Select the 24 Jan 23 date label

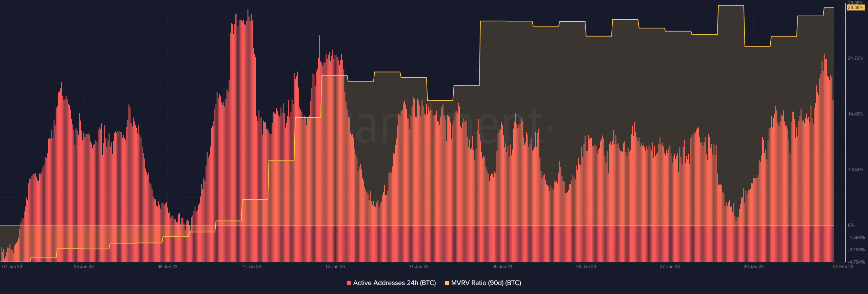coord(586,267)
